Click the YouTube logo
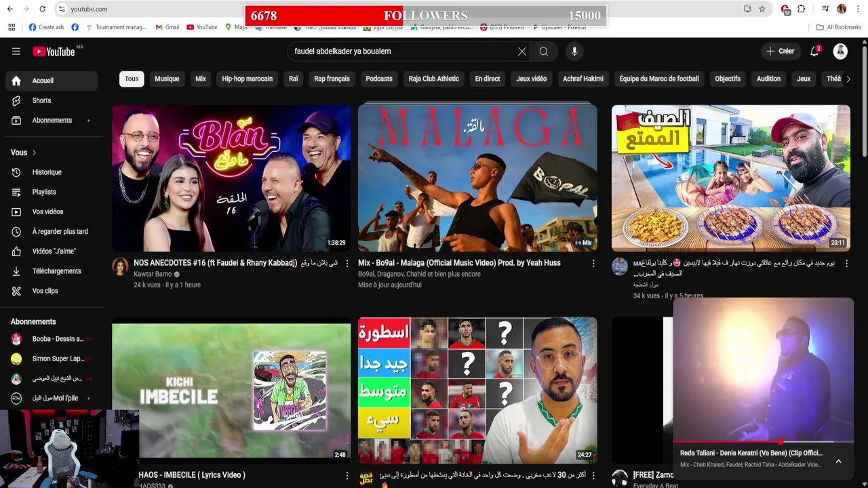The image size is (868, 488). pyautogui.click(x=54, y=52)
